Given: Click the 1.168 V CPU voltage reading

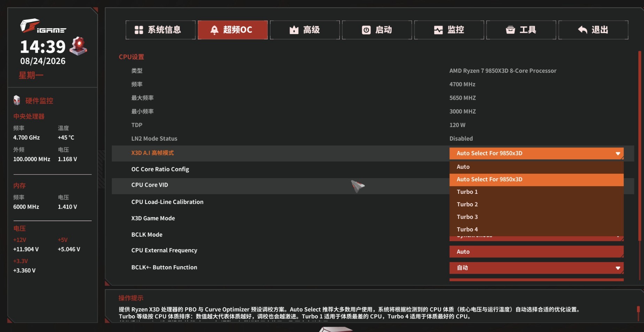Looking at the screenshot, I should 67,159.
